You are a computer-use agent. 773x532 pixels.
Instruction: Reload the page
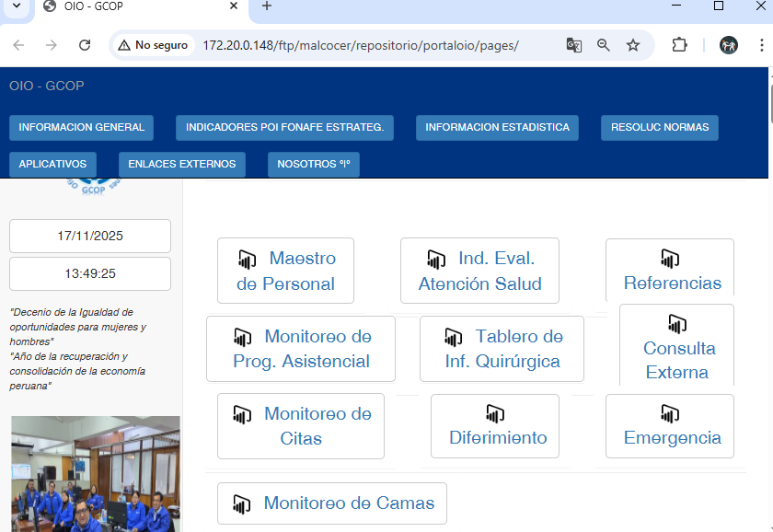tap(85, 45)
